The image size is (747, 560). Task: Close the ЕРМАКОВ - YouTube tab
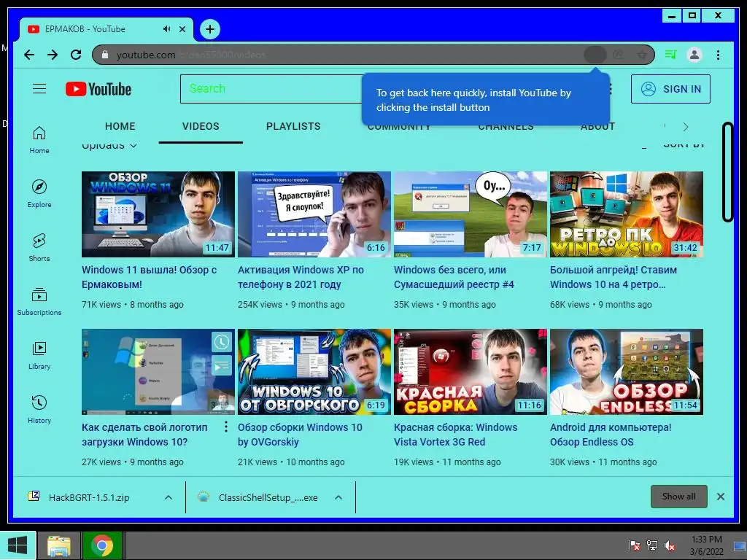tap(182, 29)
